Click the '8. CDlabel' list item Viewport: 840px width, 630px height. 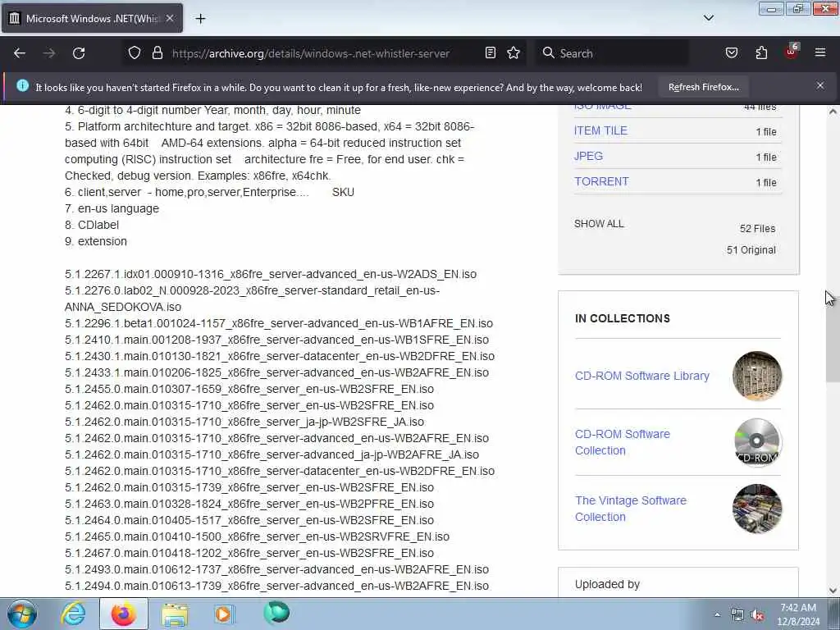click(92, 225)
